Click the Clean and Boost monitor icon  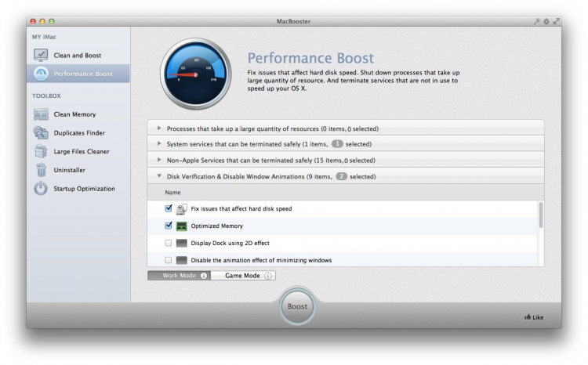(x=41, y=55)
